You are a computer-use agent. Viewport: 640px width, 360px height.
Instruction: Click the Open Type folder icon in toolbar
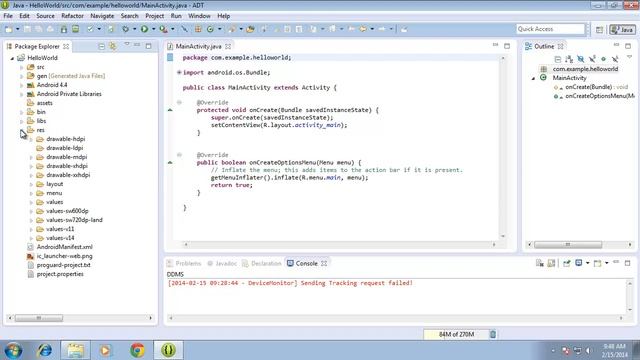pyautogui.click(x=250, y=29)
